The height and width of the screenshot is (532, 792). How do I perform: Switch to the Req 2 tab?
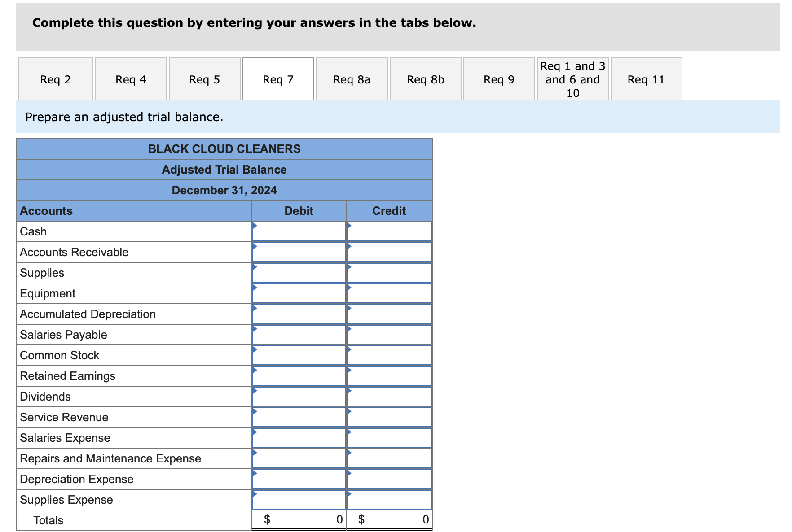55,79
